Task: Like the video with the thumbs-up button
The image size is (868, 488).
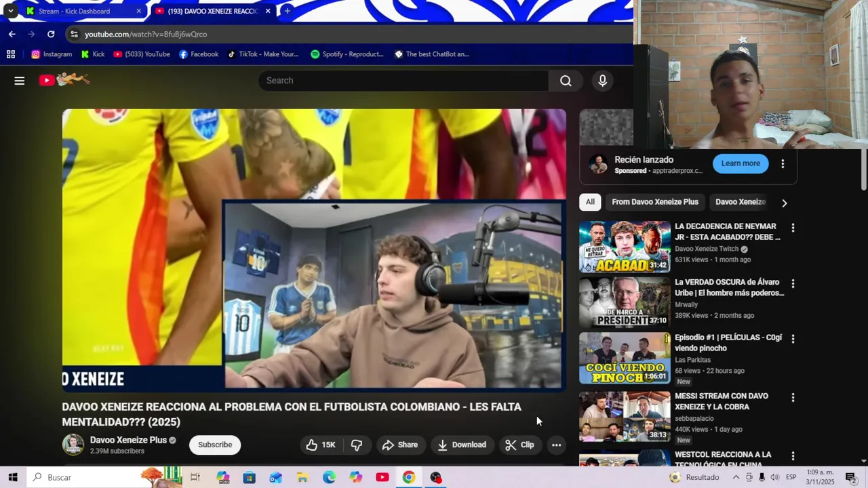Action: 321,445
